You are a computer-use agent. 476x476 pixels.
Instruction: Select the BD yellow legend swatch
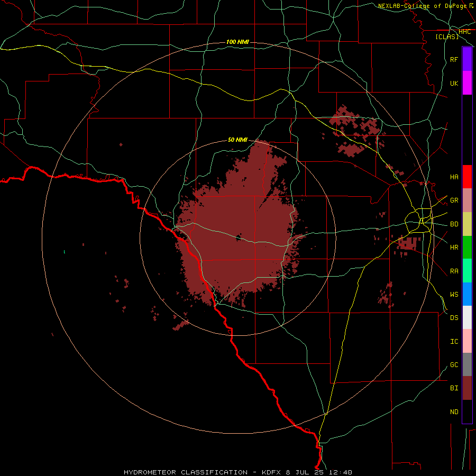[x=467, y=224]
